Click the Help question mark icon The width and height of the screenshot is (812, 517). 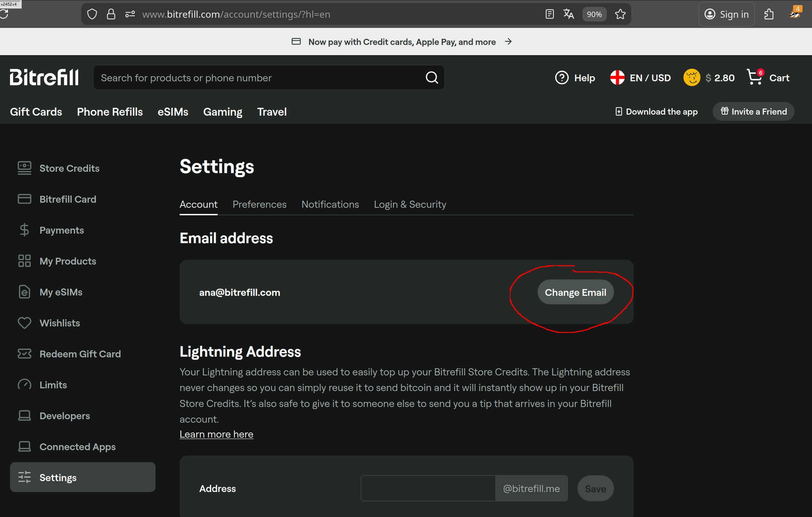coord(562,78)
